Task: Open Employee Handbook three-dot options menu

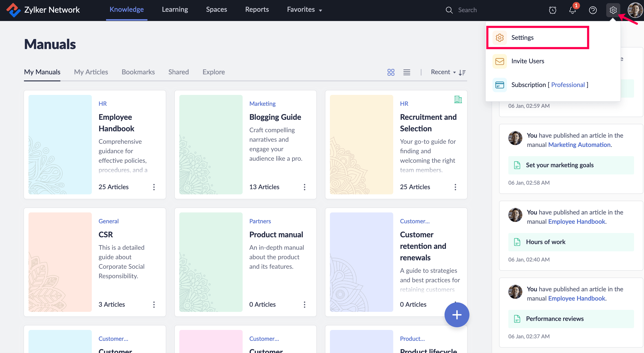Action: (154, 187)
